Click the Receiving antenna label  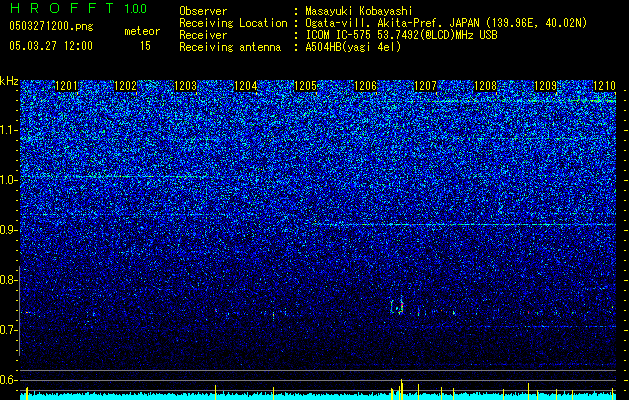(x=230, y=47)
